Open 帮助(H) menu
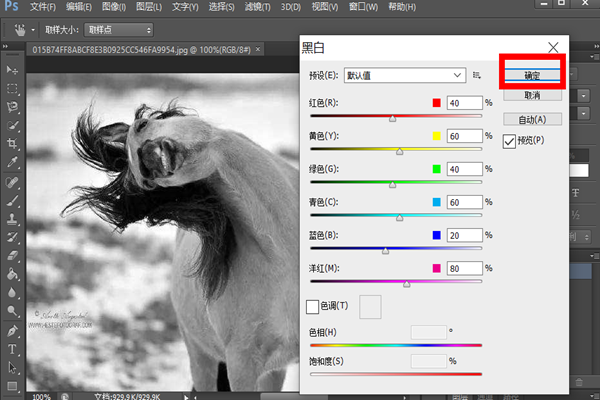The width and height of the screenshot is (600, 400). click(402, 7)
